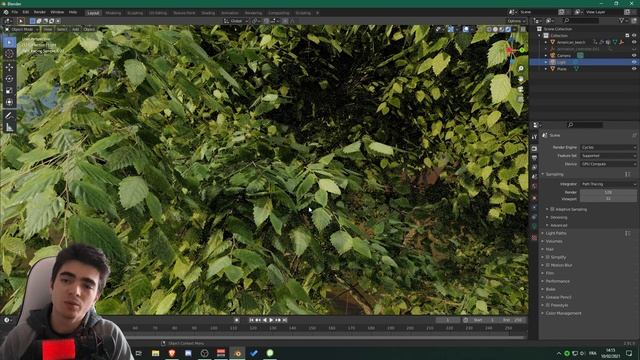Viewport: 640px width, 360px height.
Task: Open the Scene properties tab icon
Action: pyautogui.click(x=534, y=177)
